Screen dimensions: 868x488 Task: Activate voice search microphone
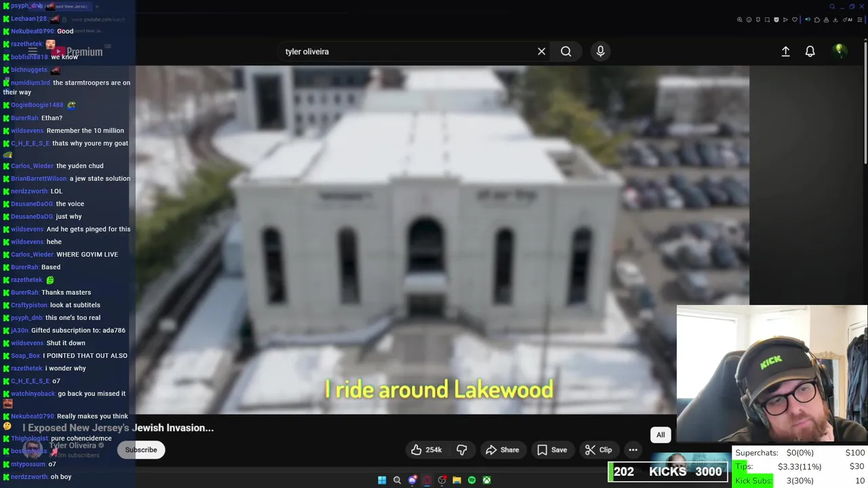tap(600, 52)
